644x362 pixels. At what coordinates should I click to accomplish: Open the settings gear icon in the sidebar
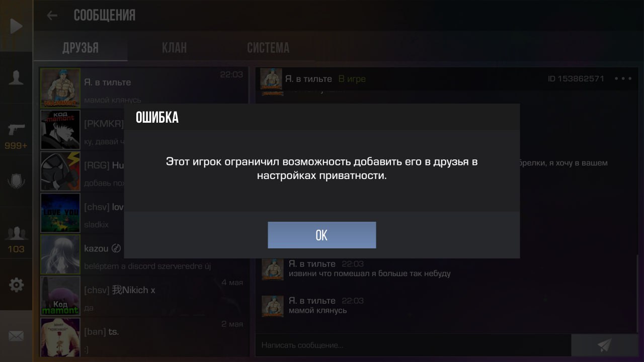click(x=16, y=285)
